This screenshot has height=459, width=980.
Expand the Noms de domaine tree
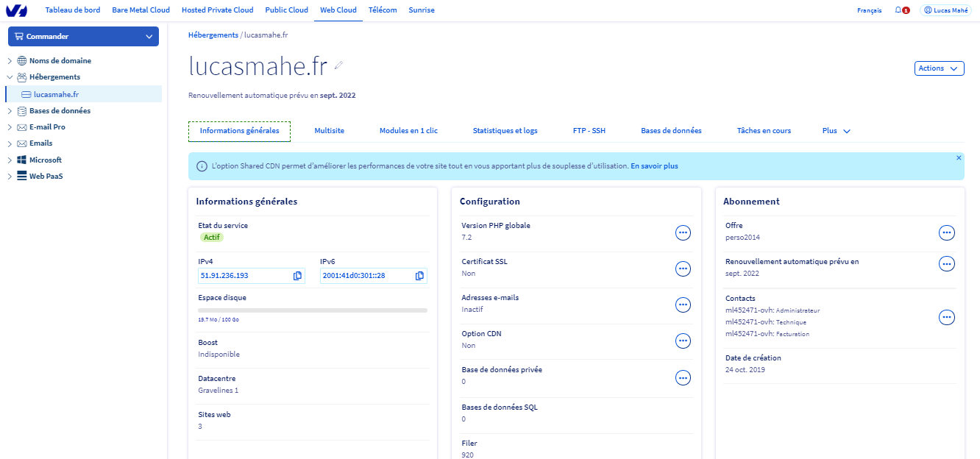click(x=10, y=61)
